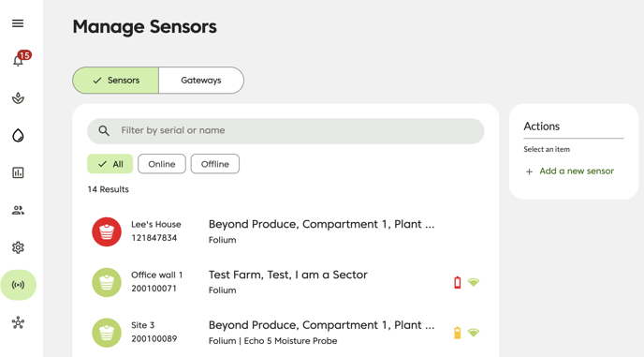Switch to the Gateways tab
The image size is (644, 357).
click(201, 81)
